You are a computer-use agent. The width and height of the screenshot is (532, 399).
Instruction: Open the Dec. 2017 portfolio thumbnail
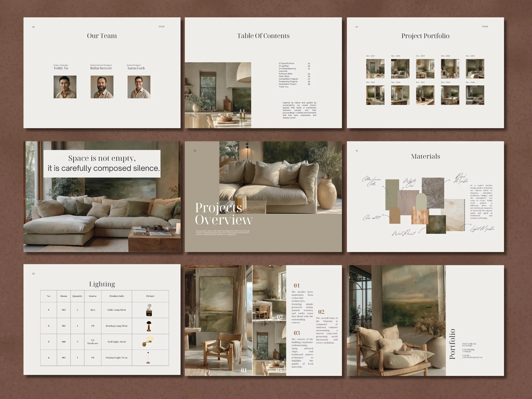click(375, 69)
